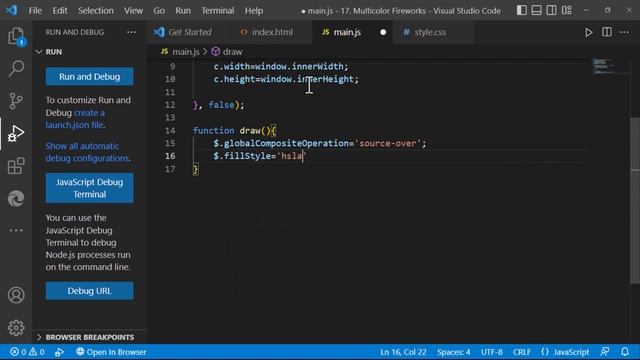Open the Extensions view icon
This screenshot has width=640, height=360.
(x=16, y=166)
